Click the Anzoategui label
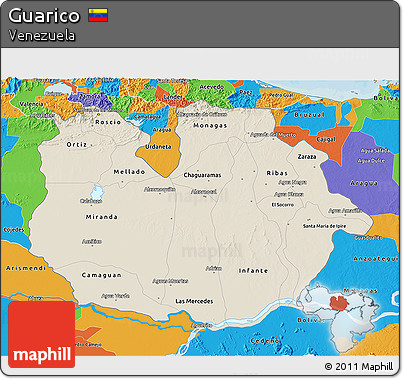The image size is (403, 379). point(376,259)
